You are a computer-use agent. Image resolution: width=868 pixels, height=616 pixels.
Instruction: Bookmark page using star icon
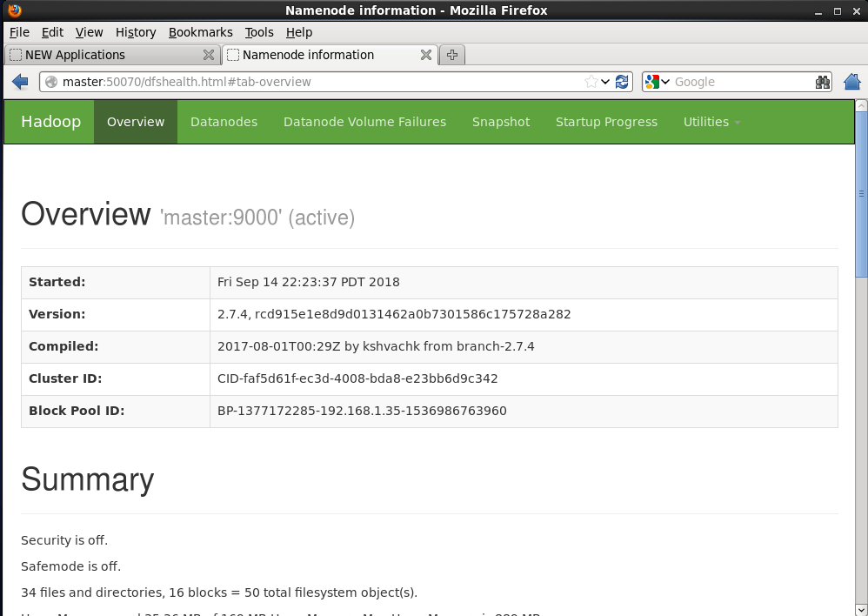click(591, 82)
